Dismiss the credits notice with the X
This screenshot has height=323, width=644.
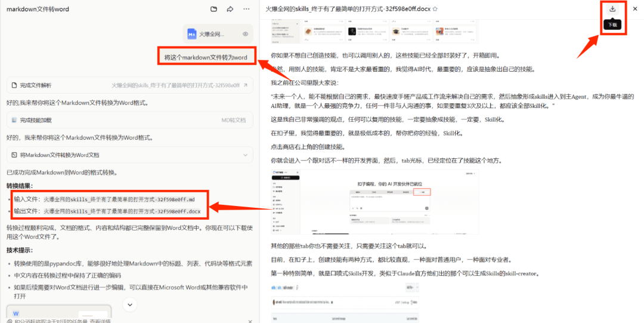[250, 321]
